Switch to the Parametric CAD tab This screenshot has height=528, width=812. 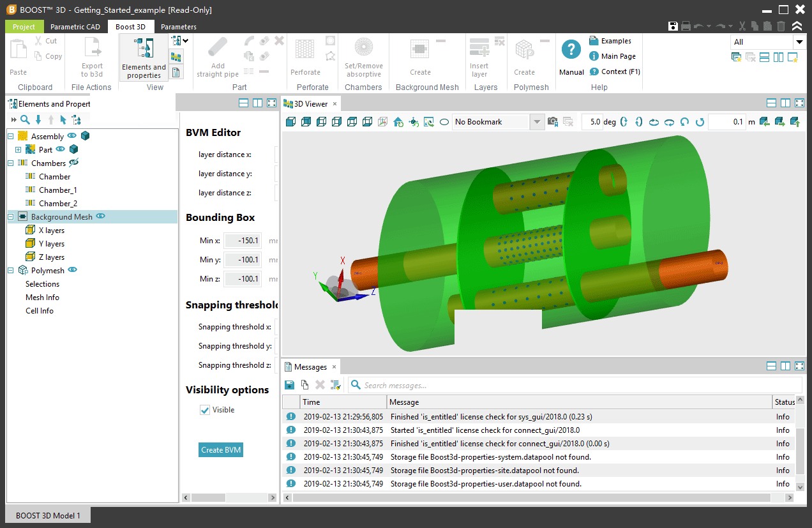click(x=75, y=27)
